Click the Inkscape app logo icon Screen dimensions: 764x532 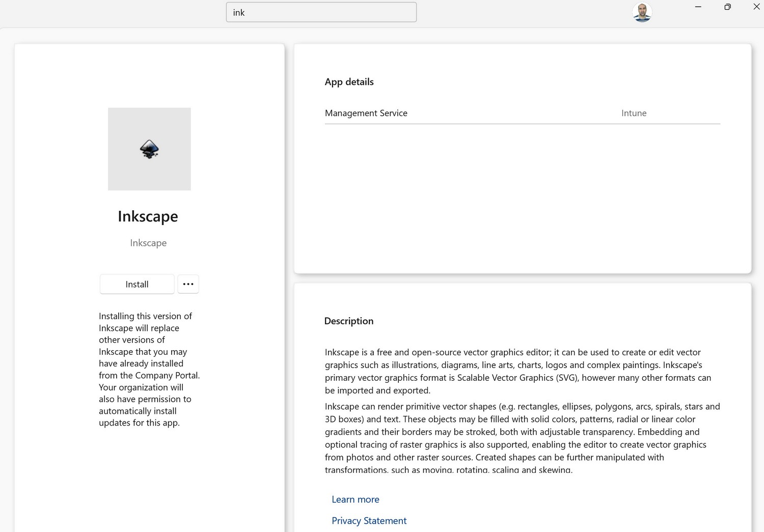[149, 149]
